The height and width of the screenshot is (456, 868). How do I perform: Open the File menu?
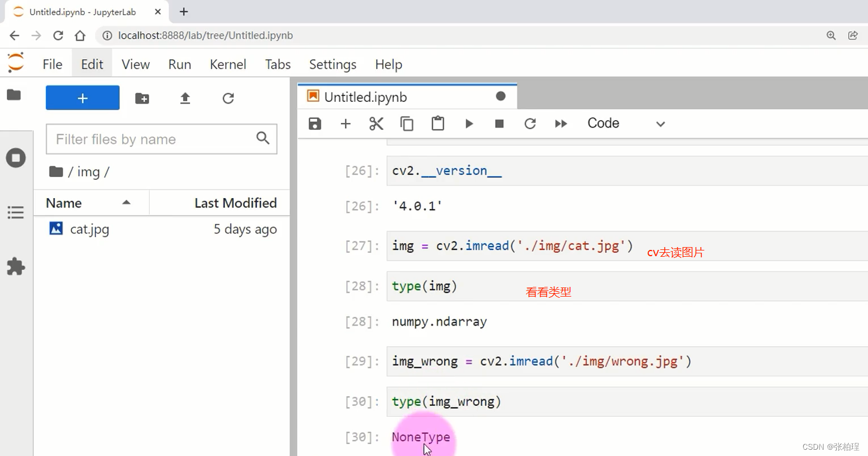(52, 64)
